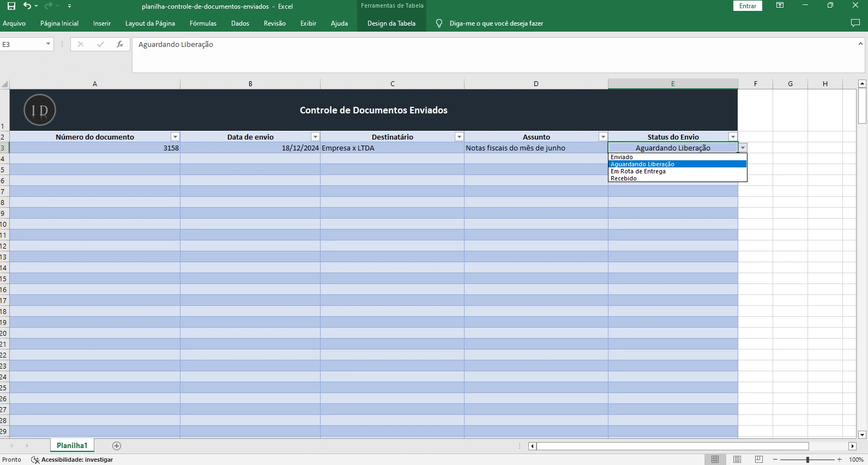Click the 100% zoom level
Screen dimensions: 868x465
click(856, 460)
